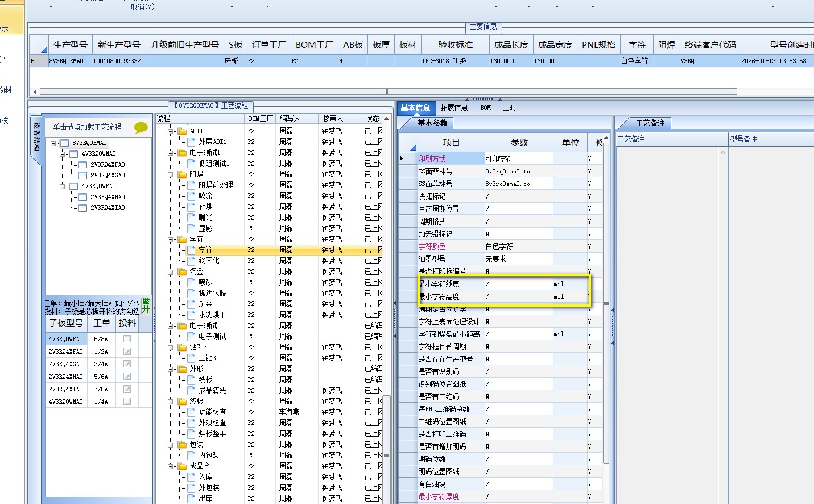
Task: Toggle 投料 checkbox for 2V3RQ4XIA0 row
Action: [x=127, y=389]
